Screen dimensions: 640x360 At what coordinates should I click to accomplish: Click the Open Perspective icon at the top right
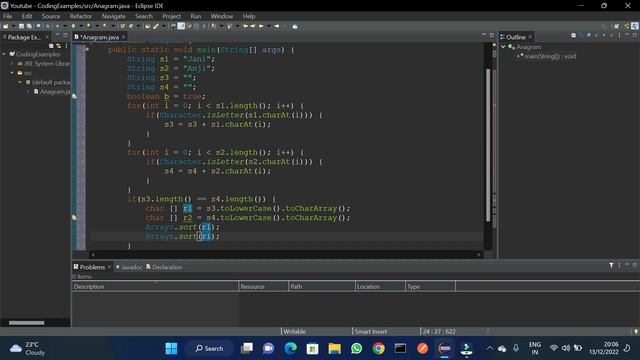[616, 26]
